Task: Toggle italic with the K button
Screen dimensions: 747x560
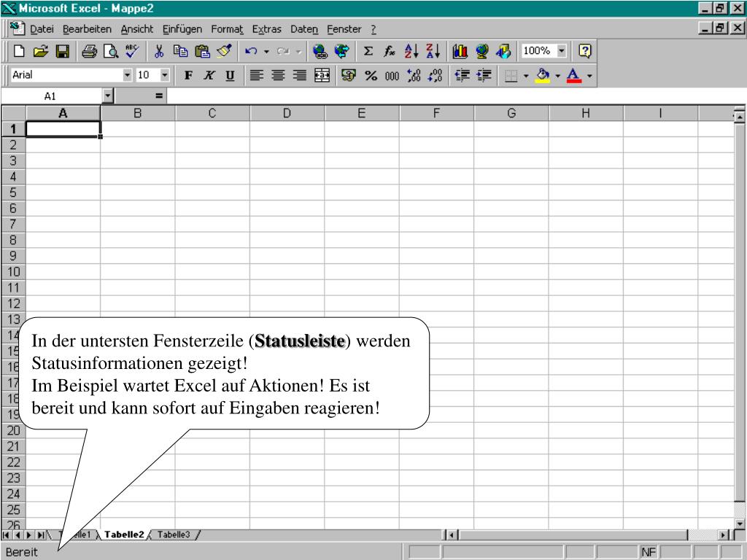Action: coord(209,75)
